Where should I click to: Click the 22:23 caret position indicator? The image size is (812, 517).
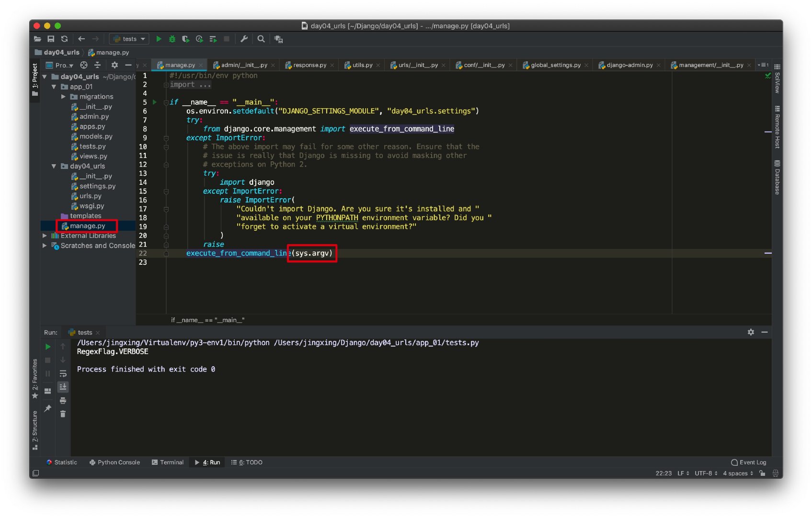[663, 473]
